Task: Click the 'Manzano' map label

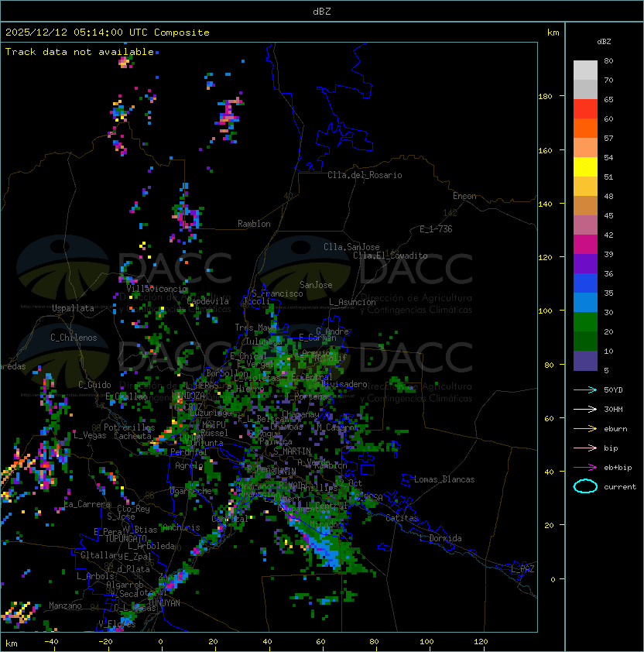Action: click(x=65, y=606)
